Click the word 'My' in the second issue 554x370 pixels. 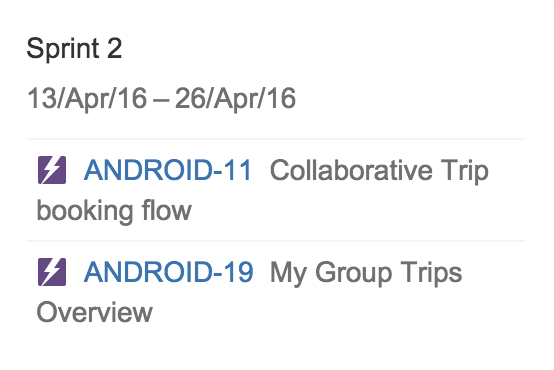(x=288, y=273)
